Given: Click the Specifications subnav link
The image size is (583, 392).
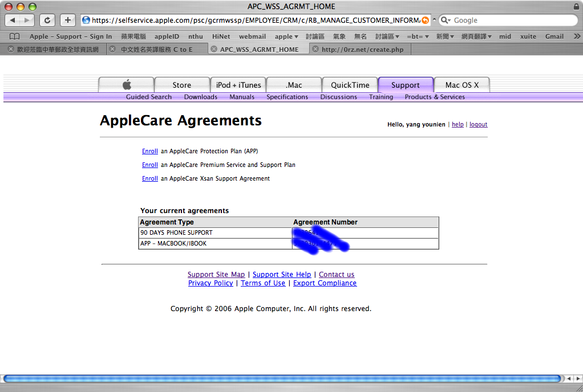Looking at the screenshot, I should click(x=287, y=97).
